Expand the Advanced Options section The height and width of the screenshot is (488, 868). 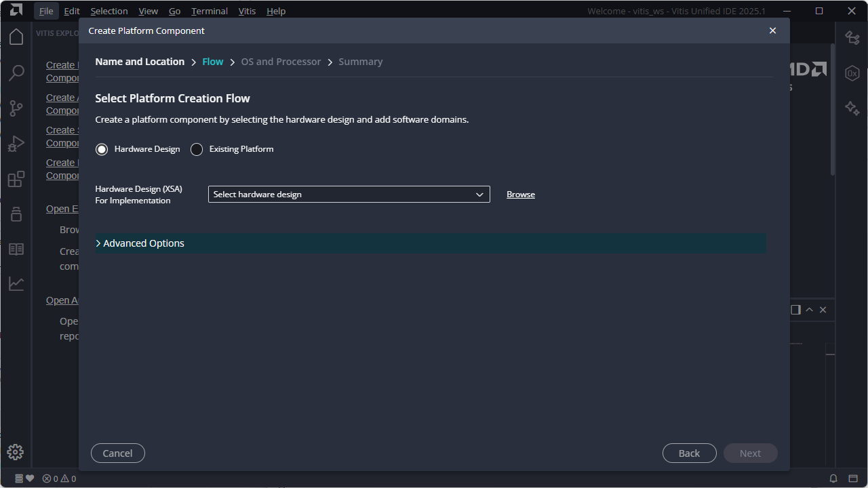point(143,243)
